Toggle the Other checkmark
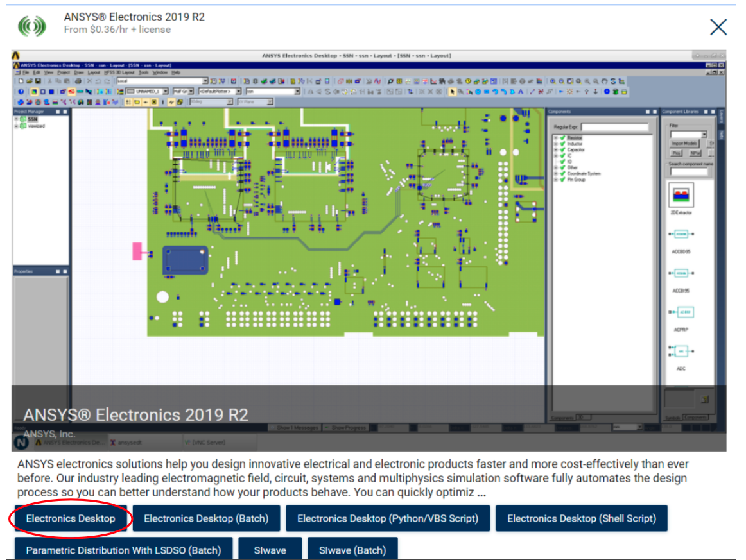This screenshot has width=746, height=560. (562, 167)
